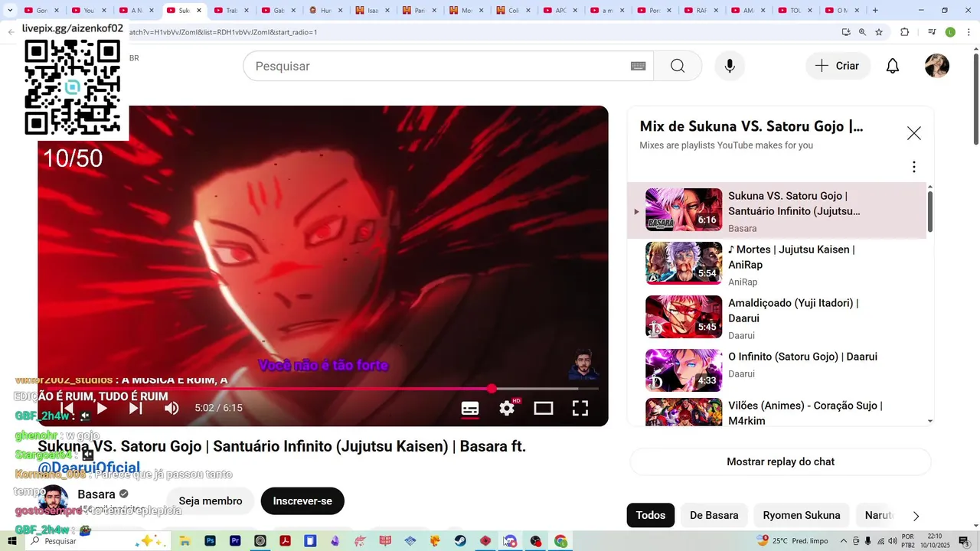Image resolution: width=980 pixels, height=551 pixels.
Task: Mute the video volume
Action: coord(171,408)
